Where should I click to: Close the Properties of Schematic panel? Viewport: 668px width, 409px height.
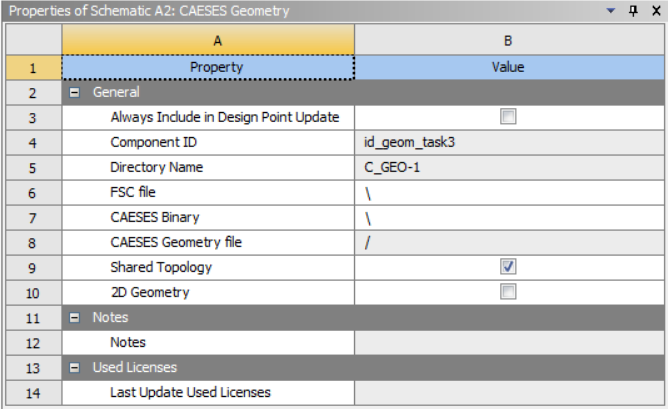point(656,11)
